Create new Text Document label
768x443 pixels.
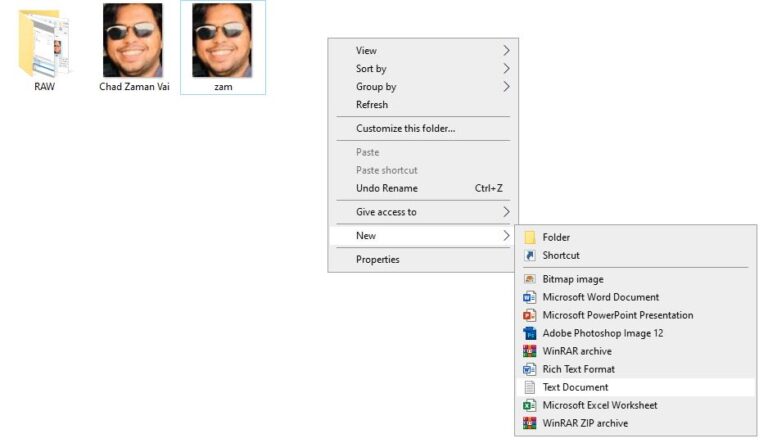(x=576, y=388)
